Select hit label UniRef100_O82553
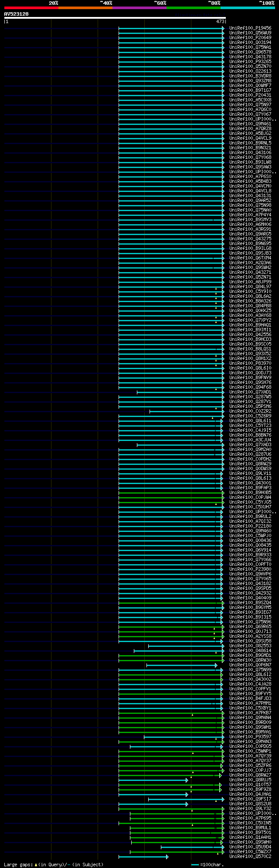 [x=250, y=646]
